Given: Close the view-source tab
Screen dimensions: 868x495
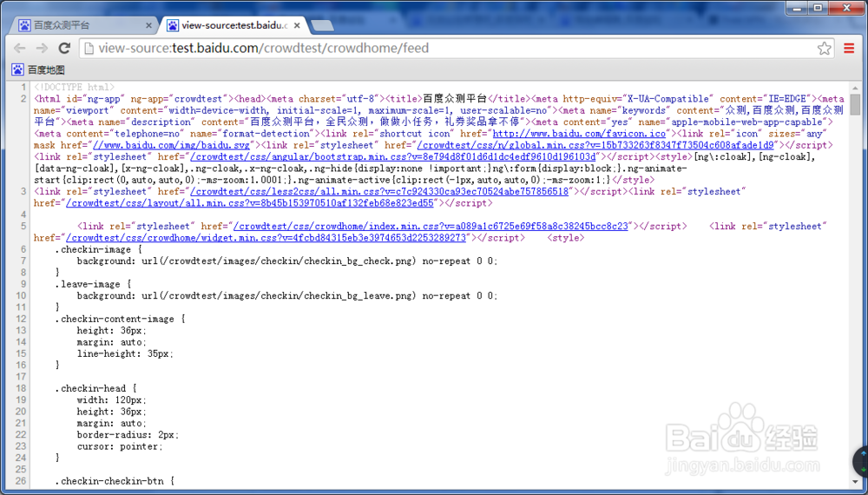Looking at the screenshot, I should coord(297,25).
